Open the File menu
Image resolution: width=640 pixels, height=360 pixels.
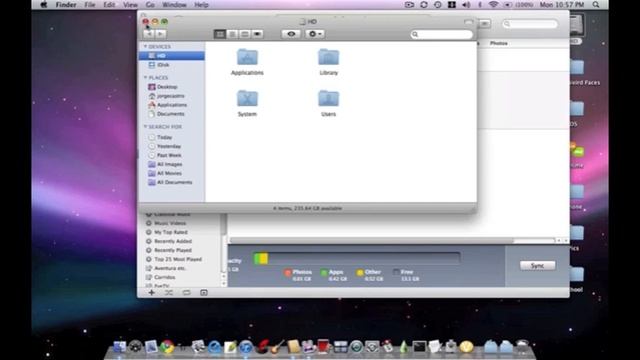90,5
